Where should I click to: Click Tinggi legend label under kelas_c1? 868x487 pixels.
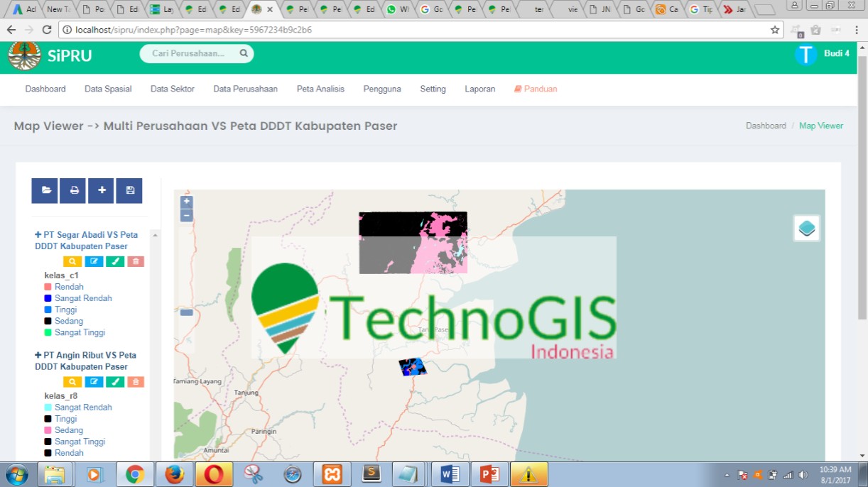point(65,310)
